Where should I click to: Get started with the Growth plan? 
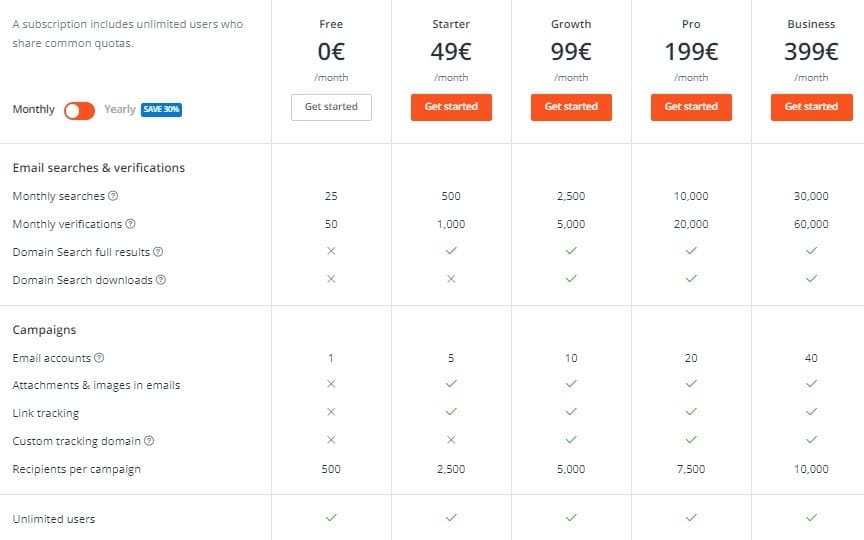pyautogui.click(x=571, y=107)
